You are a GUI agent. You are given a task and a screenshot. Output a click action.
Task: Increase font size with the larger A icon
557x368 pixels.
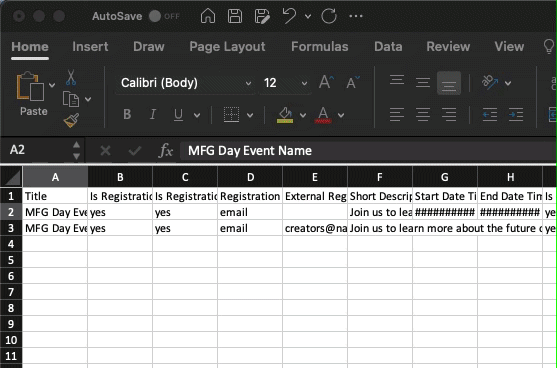(x=326, y=82)
